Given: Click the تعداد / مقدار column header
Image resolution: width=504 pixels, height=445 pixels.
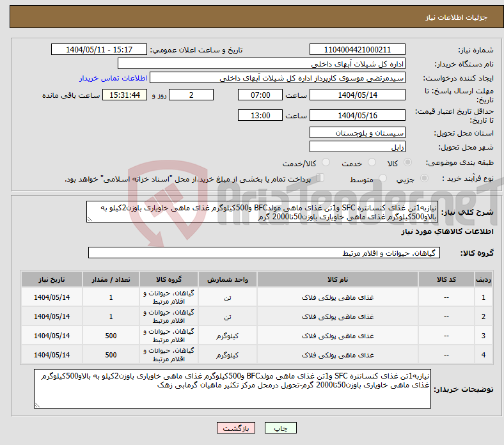Looking at the screenshot, I should coord(111,279).
